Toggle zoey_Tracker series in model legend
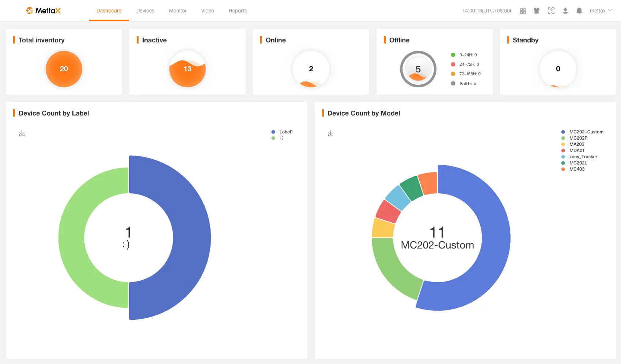 click(x=583, y=157)
